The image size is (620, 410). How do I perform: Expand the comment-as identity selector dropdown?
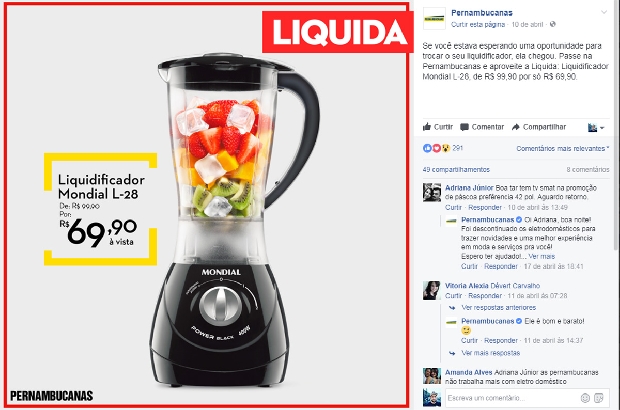(x=596, y=127)
